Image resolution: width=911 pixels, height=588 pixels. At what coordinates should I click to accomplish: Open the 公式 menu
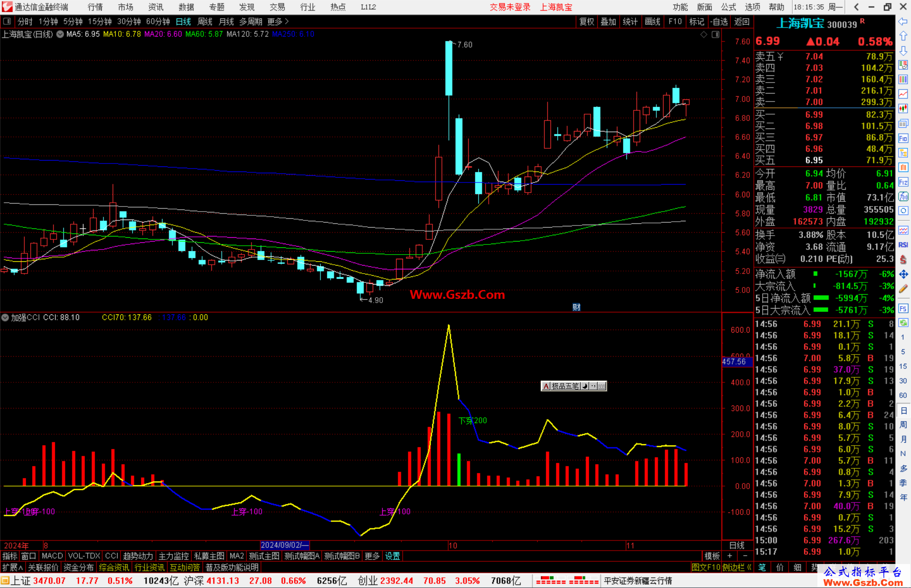click(728, 7)
